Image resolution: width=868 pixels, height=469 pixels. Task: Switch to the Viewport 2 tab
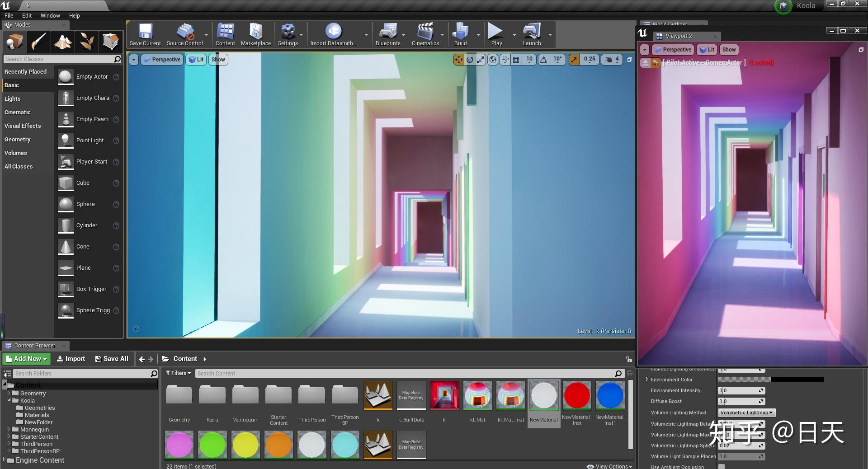678,36
